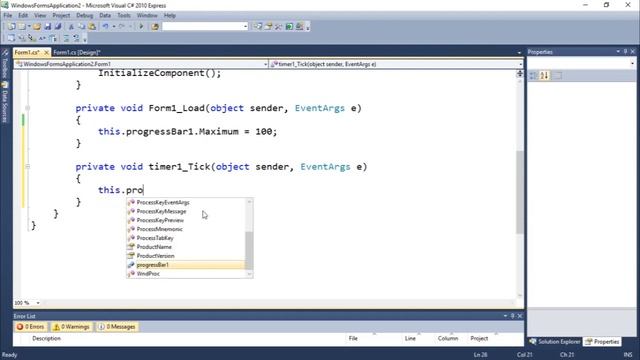Screen dimensions: 640x360
Task: Click the IntelliSense list scrollbar thumb
Action: point(249,251)
